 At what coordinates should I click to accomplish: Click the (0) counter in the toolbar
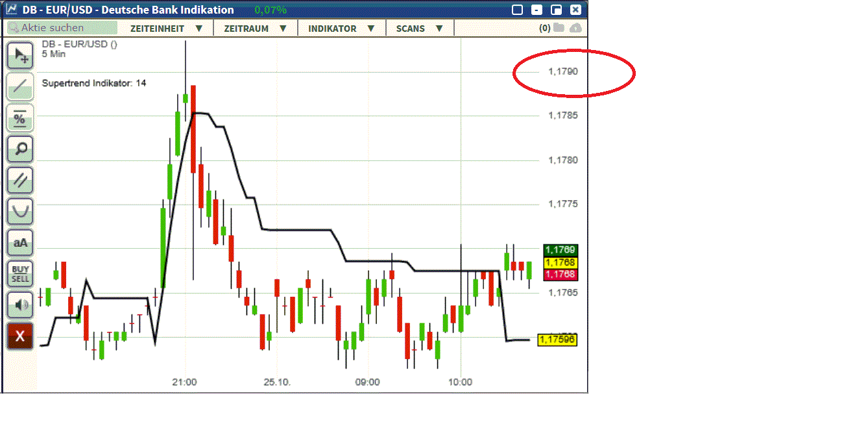pos(545,28)
